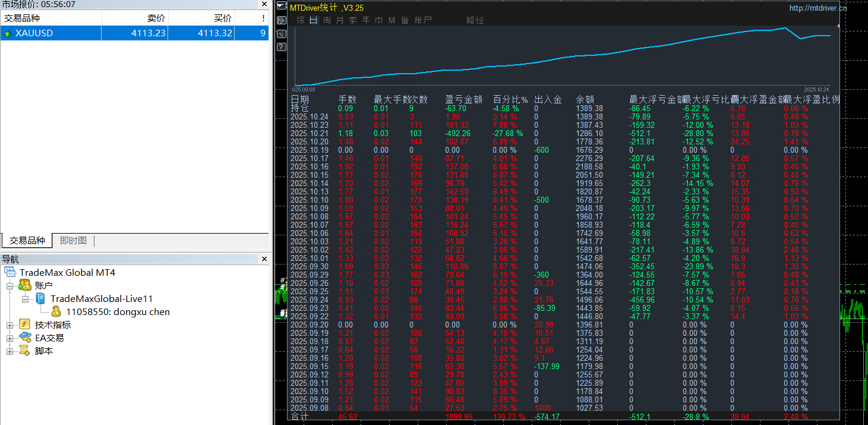Image resolution: width=868 pixels, height=425 pixels.
Task: Switch to the 交易品种 tab
Action: click(27, 241)
